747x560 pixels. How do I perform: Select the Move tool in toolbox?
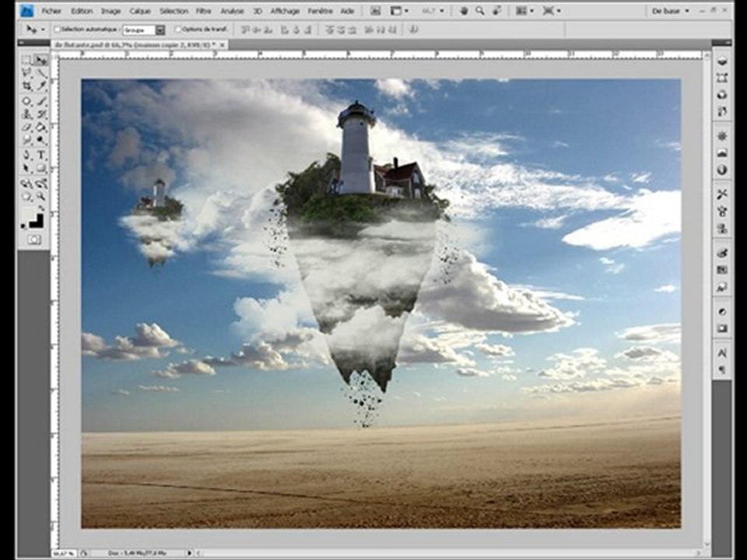pos(41,60)
